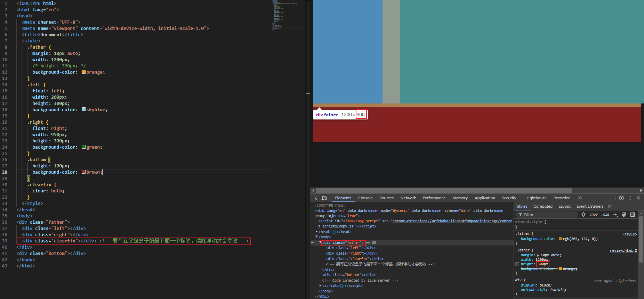
Task: Select div class="clearfix" in DOM tree
Action: [x=355, y=259]
